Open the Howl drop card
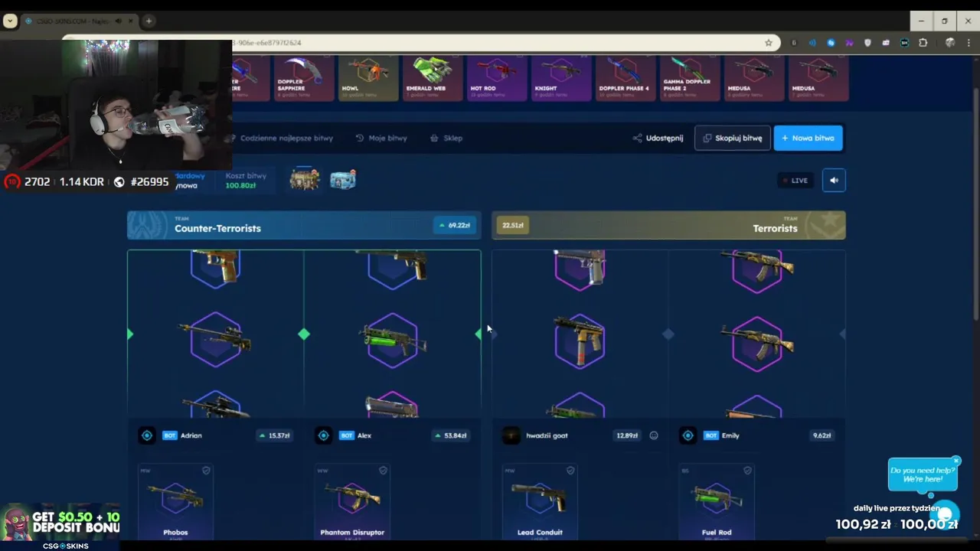The width and height of the screenshot is (980, 551). coord(368,79)
